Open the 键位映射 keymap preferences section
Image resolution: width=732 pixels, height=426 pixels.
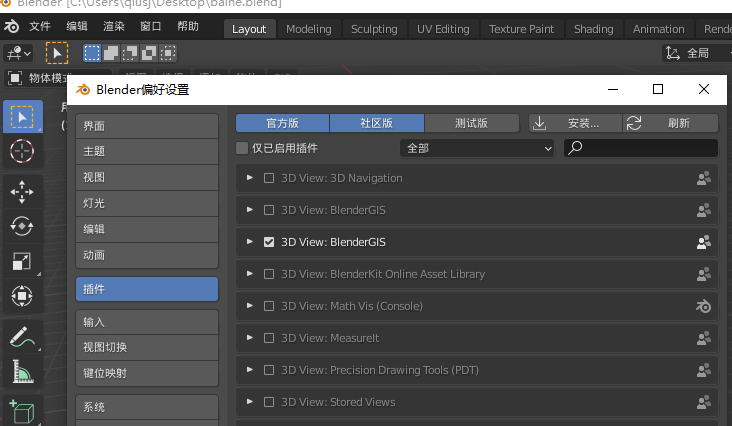(x=146, y=373)
